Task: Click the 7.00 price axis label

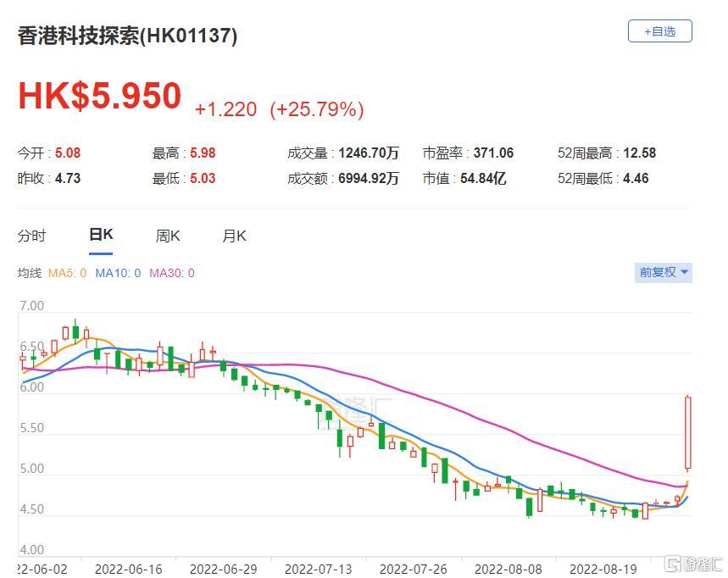Action: coord(32,305)
